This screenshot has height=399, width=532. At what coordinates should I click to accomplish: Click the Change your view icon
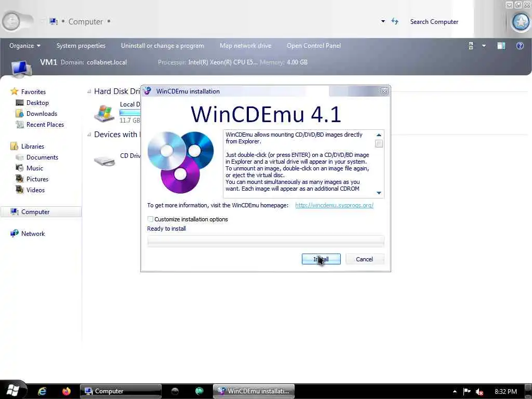tap(471, 46)
